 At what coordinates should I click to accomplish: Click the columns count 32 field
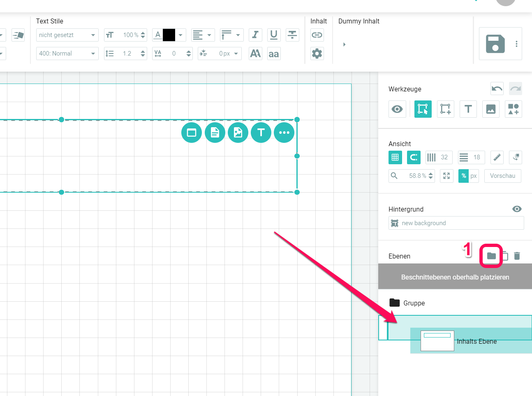439,157
